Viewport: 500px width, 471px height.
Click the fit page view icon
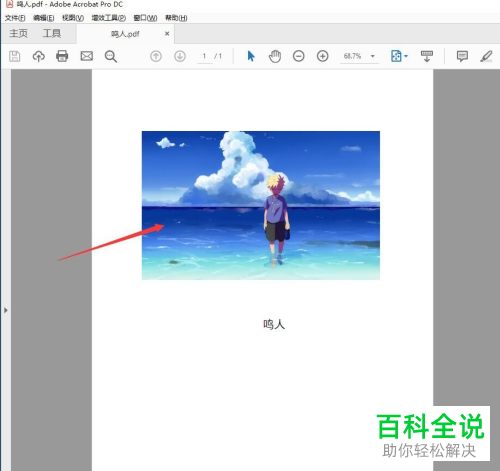tap(396, 56)
